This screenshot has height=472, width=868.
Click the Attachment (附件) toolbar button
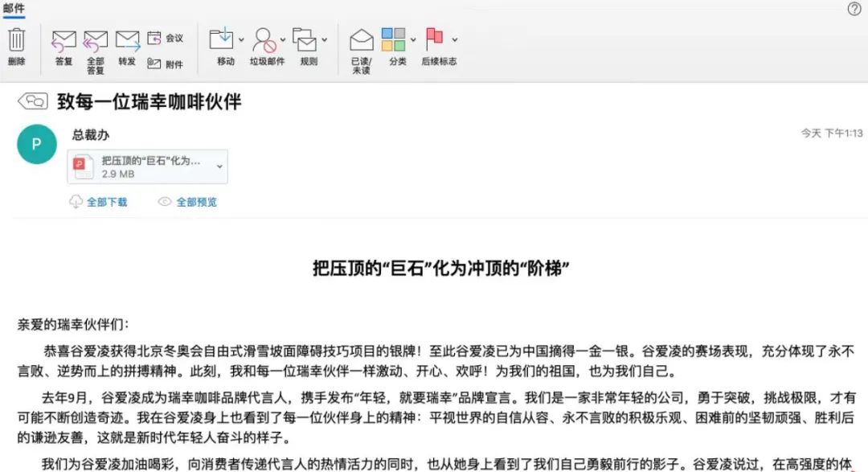pos(166,64)
